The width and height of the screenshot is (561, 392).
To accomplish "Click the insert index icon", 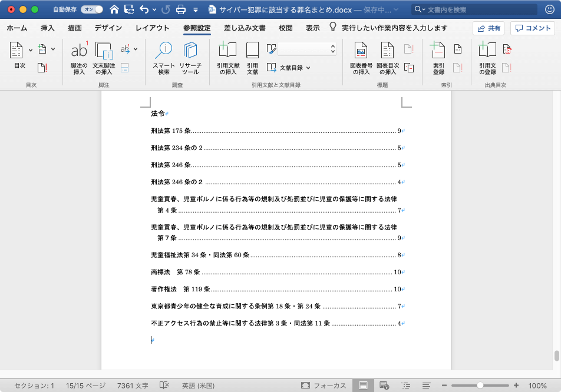I will 458,49.
